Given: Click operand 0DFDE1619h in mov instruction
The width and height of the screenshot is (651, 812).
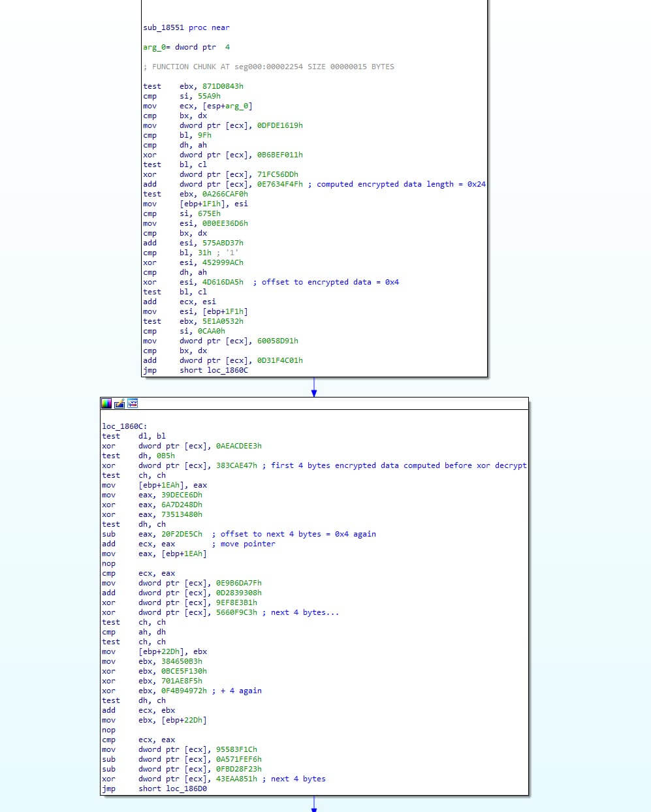Looking at the screenshot, I should [x=280, y=125].
